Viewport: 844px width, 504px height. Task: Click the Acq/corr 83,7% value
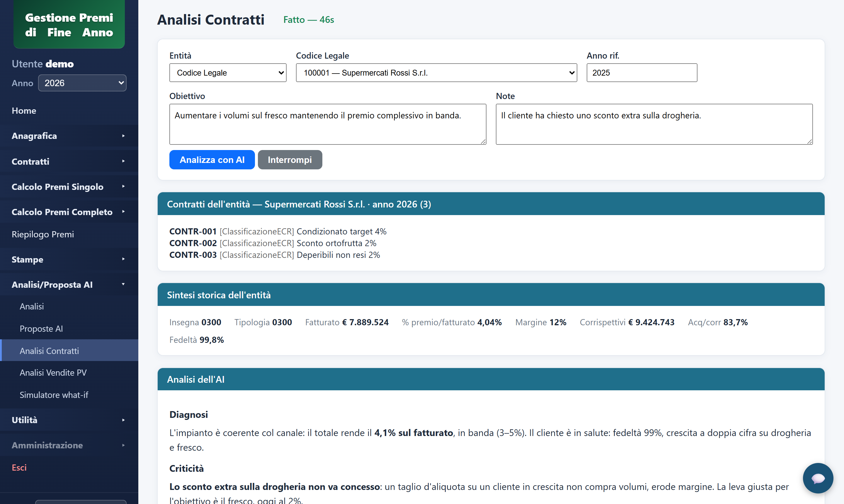pos(718,322)
